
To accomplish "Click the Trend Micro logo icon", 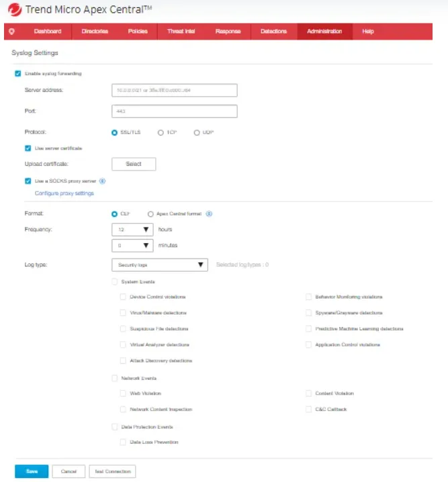I will (x=15, y=9).
